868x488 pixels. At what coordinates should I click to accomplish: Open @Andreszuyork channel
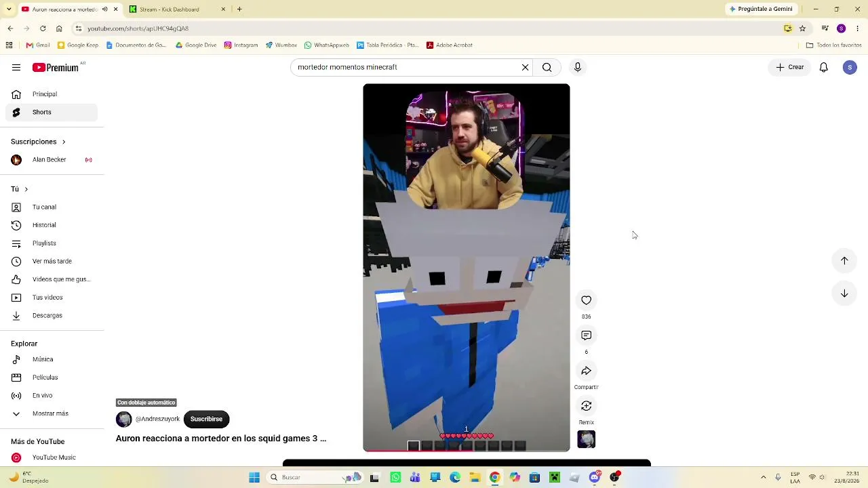(157, 419)
